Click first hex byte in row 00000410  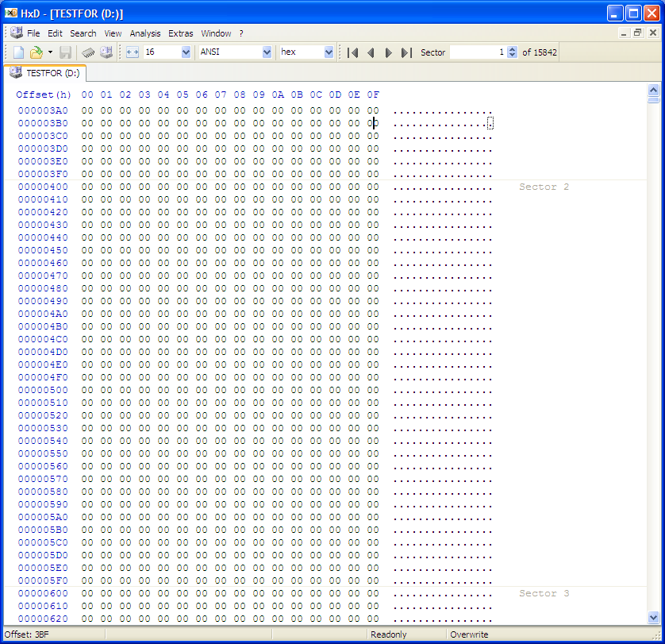coord(87,199)
